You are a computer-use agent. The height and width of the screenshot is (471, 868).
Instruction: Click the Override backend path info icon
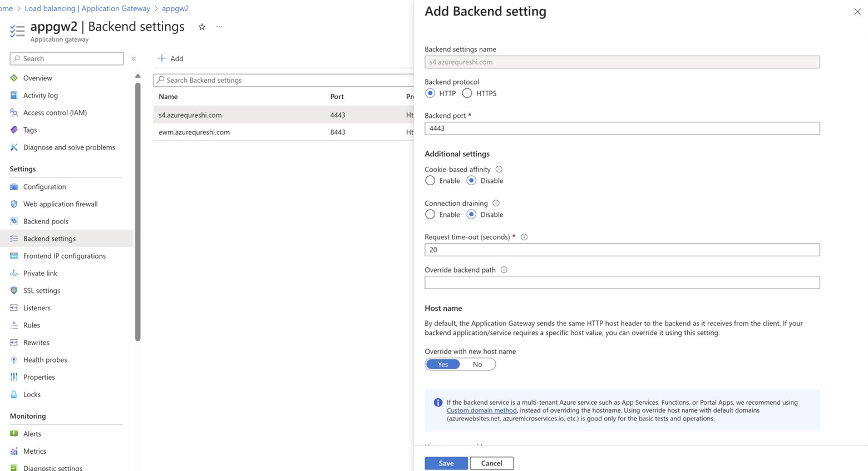504,270
